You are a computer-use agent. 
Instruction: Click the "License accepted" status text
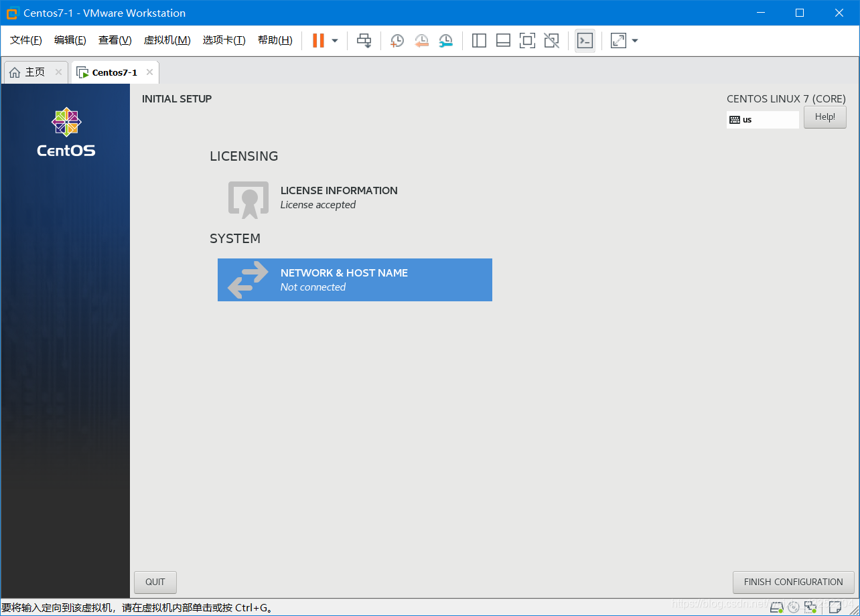[318, 205]
